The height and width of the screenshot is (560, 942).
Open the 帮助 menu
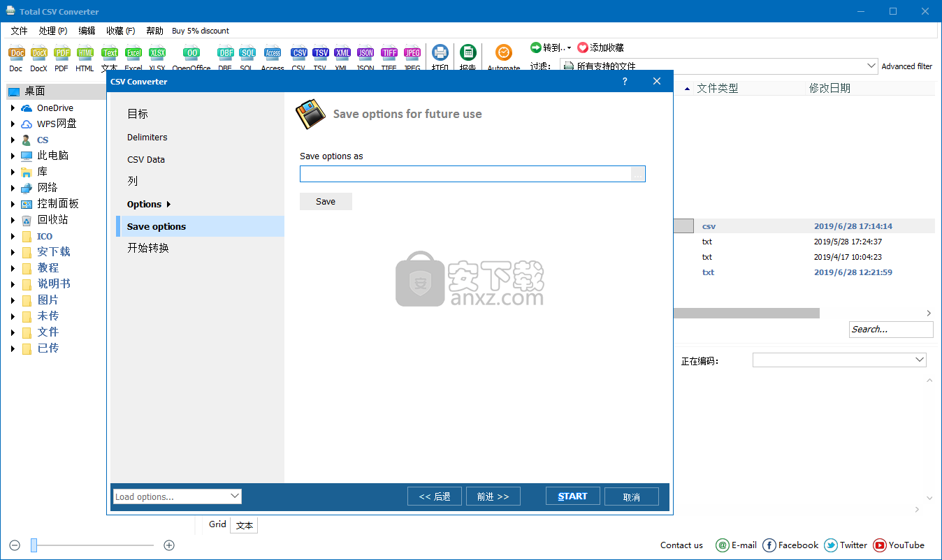coord(154,31)
